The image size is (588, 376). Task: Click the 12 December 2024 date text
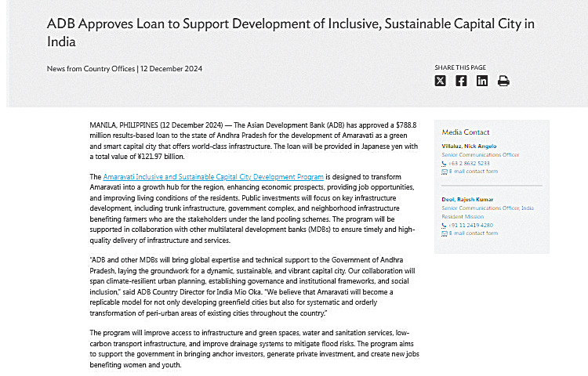(x=172, y=68)
